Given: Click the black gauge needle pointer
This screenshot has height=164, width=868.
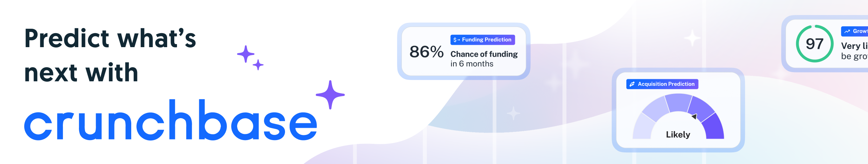Looking at the screenshot, I should click(x=694, y=117).
